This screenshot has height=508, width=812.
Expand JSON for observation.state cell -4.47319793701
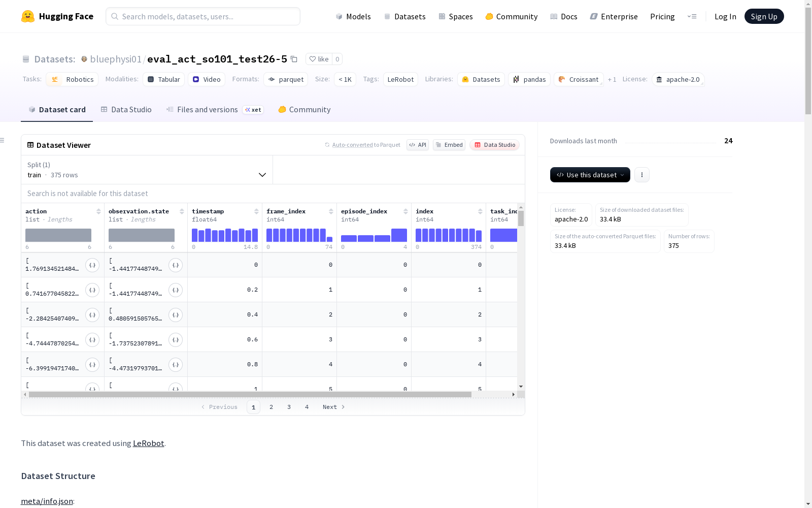[176, 365]
